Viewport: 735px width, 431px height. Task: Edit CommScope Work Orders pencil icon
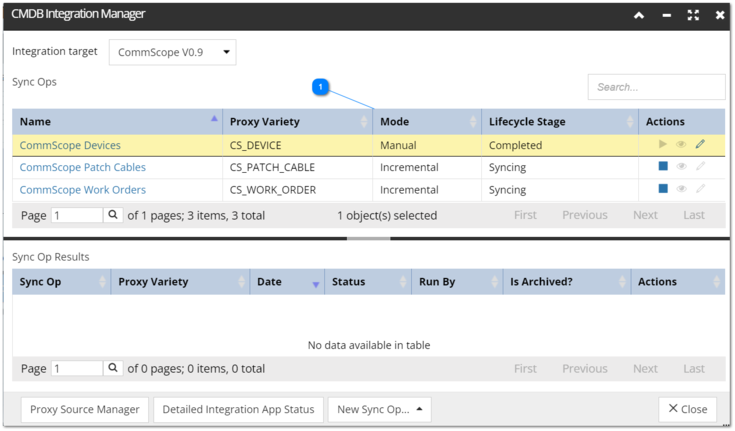(x=700, y=189)
